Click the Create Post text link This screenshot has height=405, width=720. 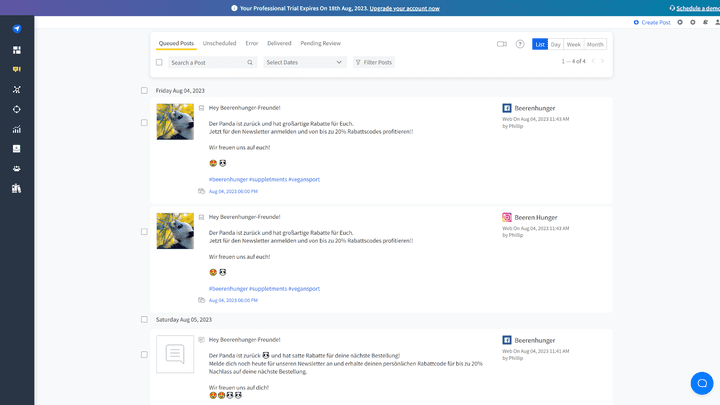pyautogui.click(x=656, y=22)
